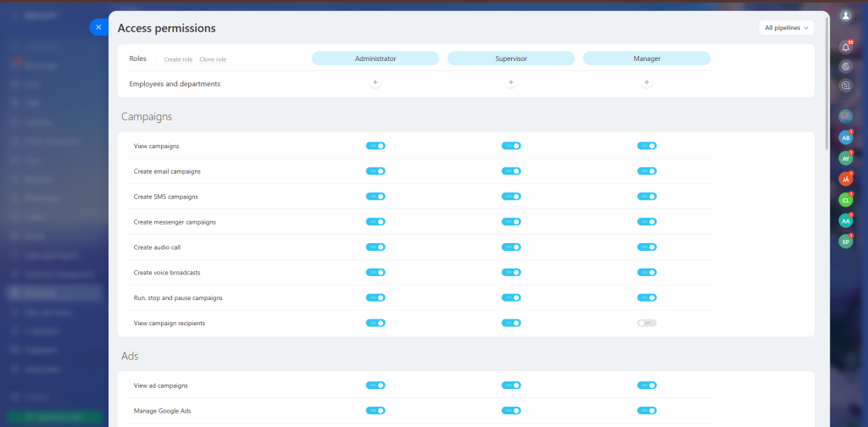The image size is (868, 427).
Task: Select the Administrator role header
Action: [376, 58]
